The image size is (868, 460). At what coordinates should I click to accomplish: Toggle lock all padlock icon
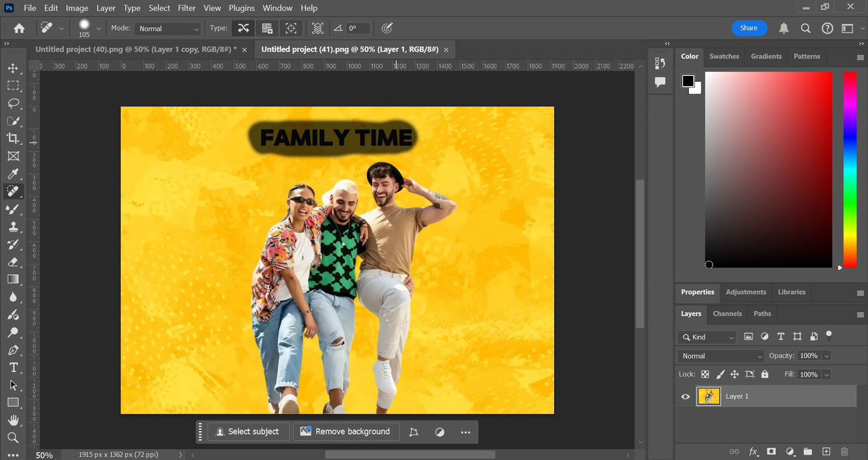[x=765, y=374]
